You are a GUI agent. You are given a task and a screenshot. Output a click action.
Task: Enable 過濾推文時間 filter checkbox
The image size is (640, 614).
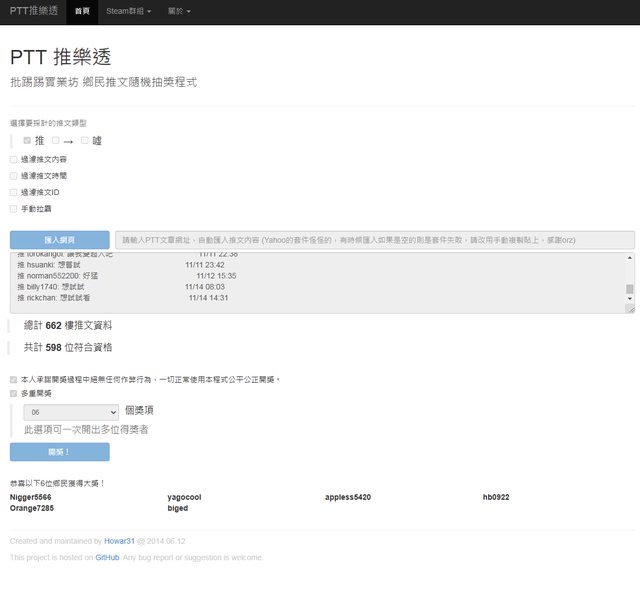click(x=13, y=176)
